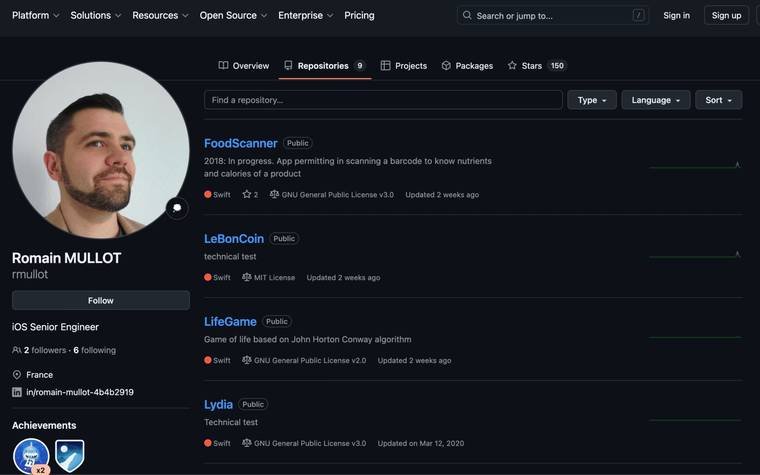This screenshot has height=475, width=760.
Task: Click the FoodScanner star count icon
Action: pos(247,194)
